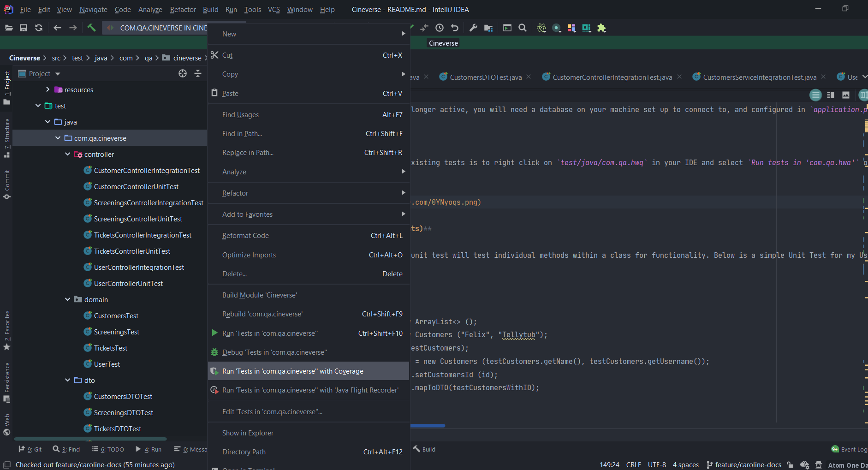Show editor and preview split icon
This screenshot has width=868, height=470.
pos(831,95)
